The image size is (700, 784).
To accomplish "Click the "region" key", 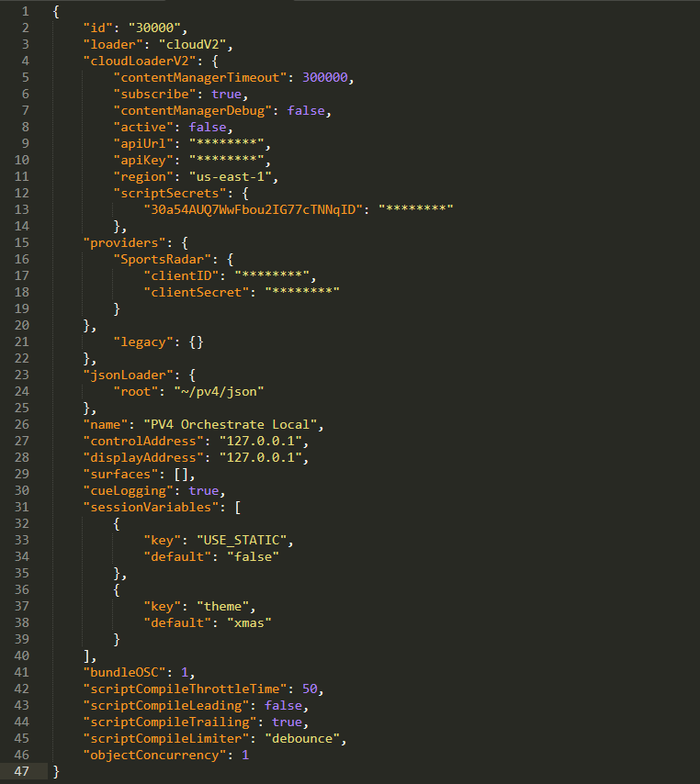I will 143,176.
